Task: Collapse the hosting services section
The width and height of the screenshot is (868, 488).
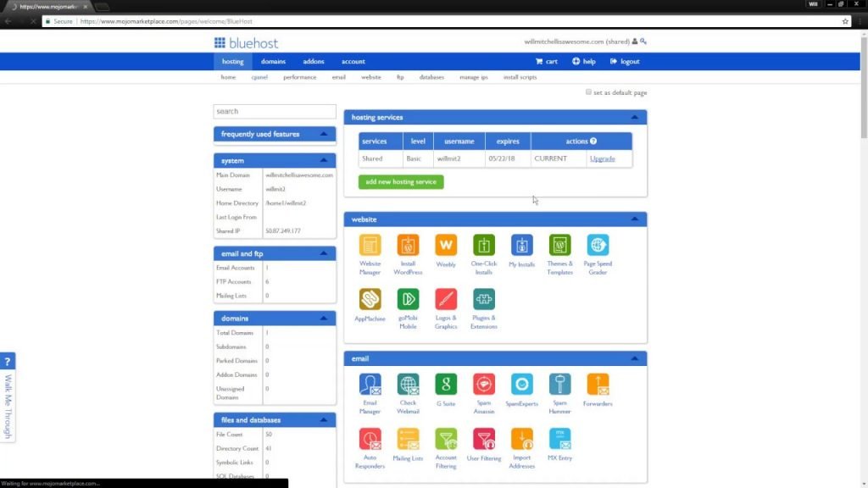Action: pyautogui.click(x=634, y=117)
